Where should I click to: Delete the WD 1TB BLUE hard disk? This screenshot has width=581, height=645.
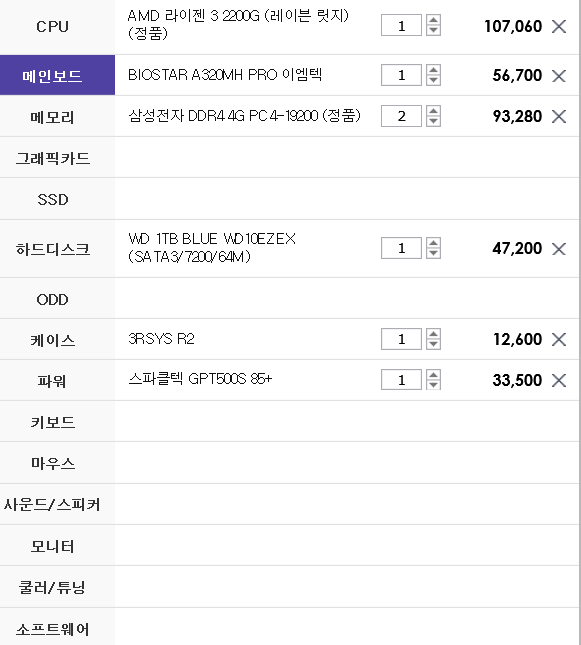559,249
